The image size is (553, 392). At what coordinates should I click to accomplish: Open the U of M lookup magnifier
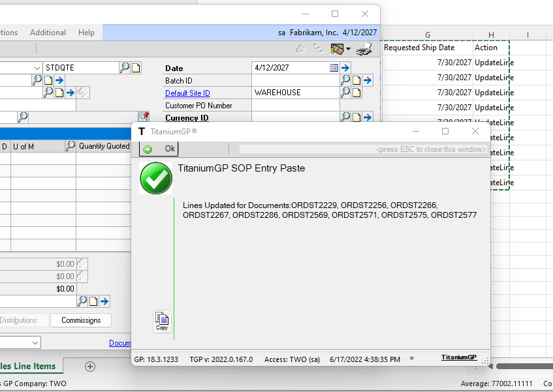(71, 146)
